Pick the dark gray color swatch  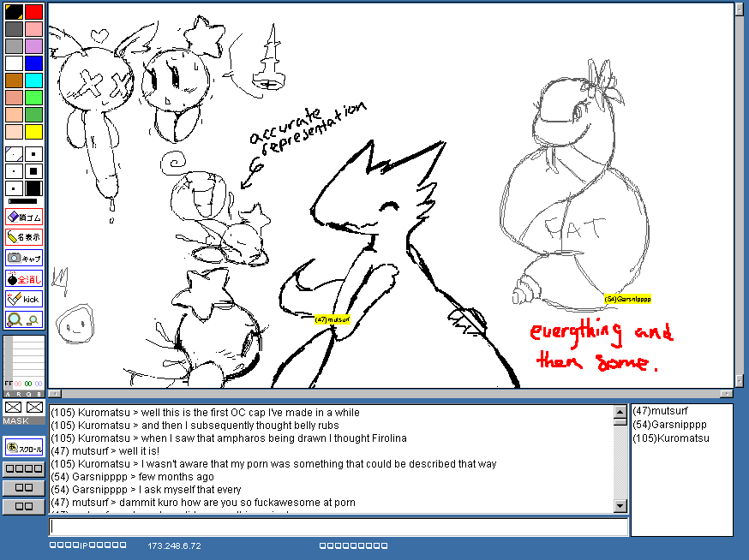[x=14, y=29]
